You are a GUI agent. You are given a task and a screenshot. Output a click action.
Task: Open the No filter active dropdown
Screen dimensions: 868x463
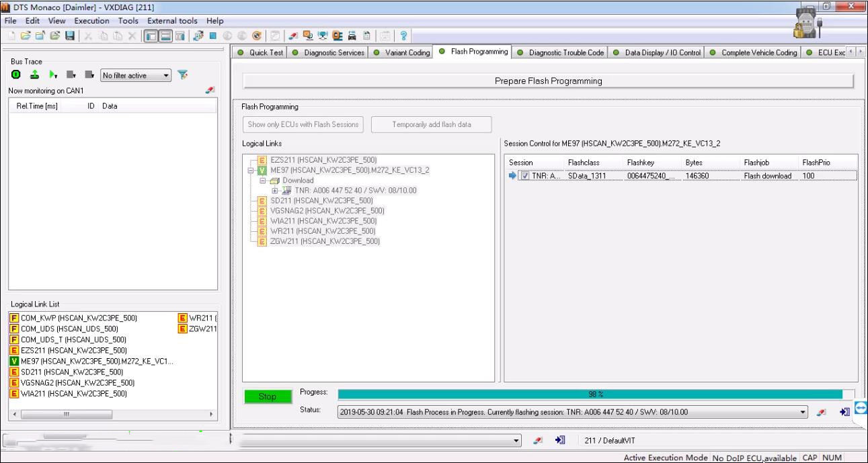[167, 76]
